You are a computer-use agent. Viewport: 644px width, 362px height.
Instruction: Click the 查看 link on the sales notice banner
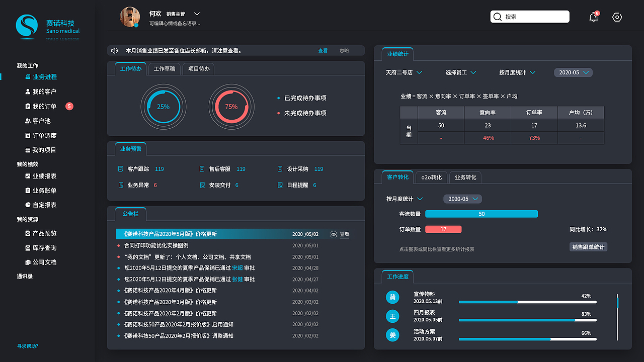[x=323, y=51]
